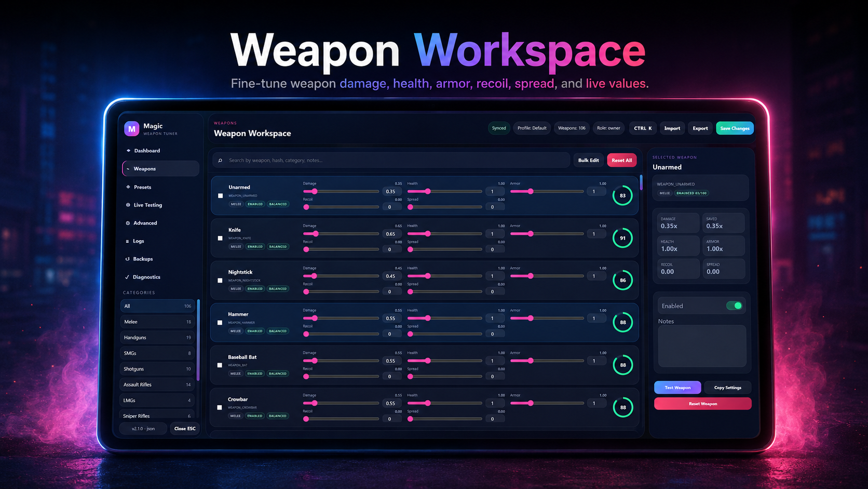Click the Nightstick Damage slider handle
This screenshot has height=489, width=868.
pyautogui.click(x=314, y=276)
